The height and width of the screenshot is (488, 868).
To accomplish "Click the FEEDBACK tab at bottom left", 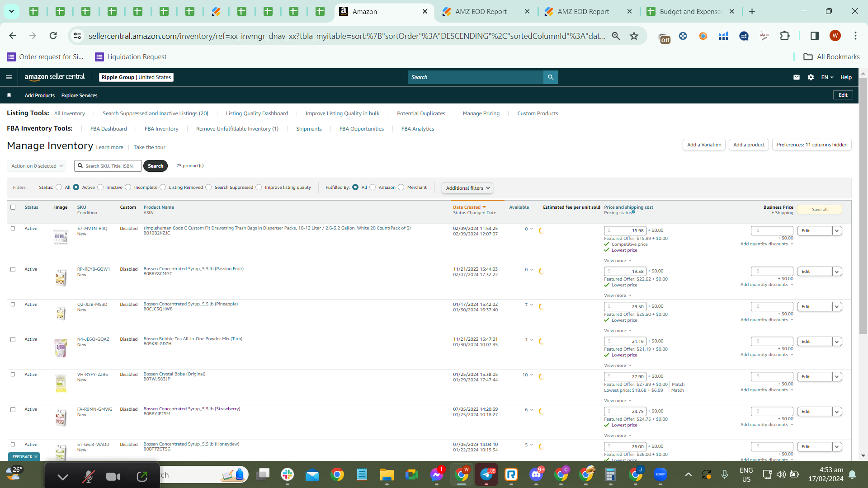I will (x=24, y=457).
